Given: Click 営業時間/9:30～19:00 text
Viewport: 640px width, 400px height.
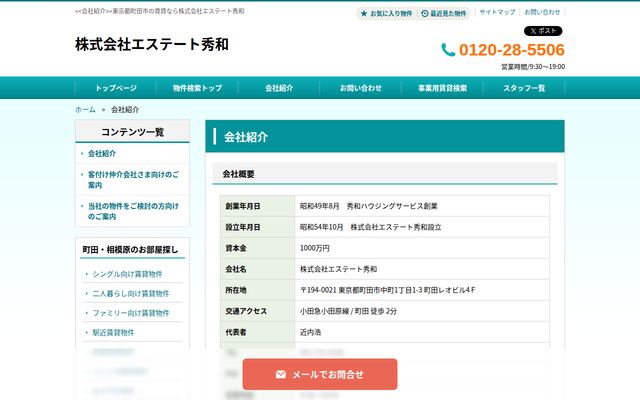Looking at the screenshot, I should tap(533, 67).
